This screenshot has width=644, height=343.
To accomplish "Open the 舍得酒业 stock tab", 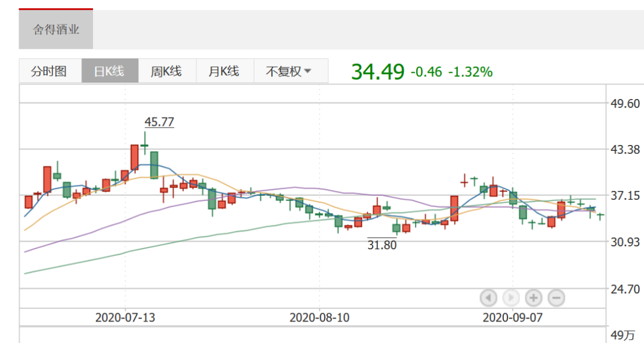I will (x=56, y=29).
